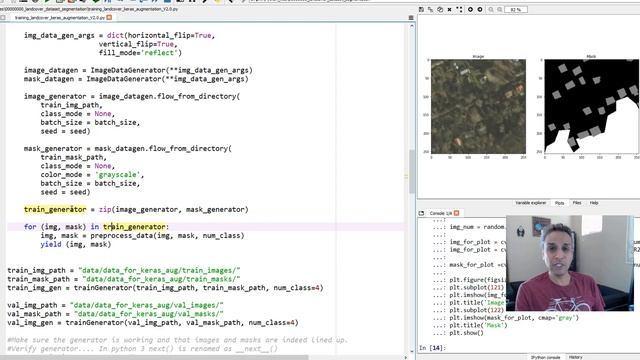
Task: Click the 'color_mode = 'grayscale'' line
Action: point(92,175)
